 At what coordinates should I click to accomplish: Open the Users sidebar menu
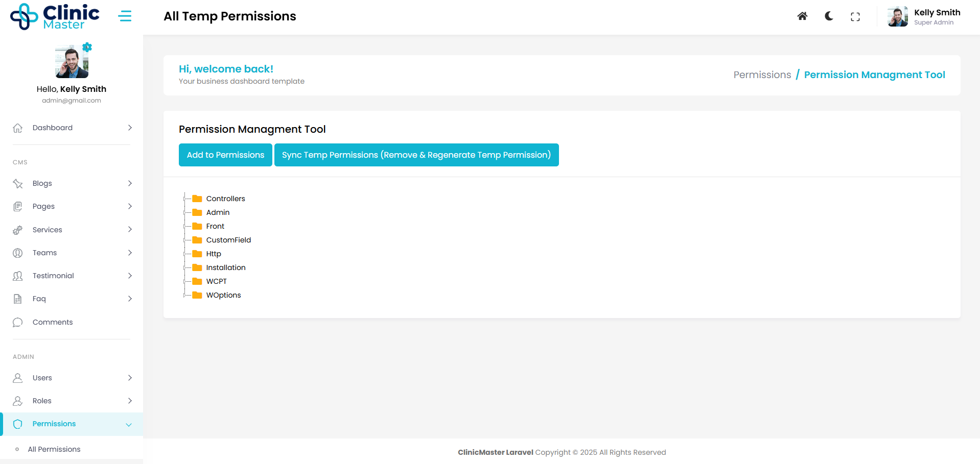(42, 378)
